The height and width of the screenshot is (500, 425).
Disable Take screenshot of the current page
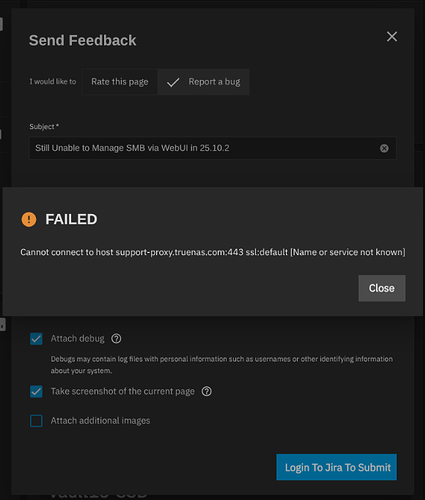point(36,391)
